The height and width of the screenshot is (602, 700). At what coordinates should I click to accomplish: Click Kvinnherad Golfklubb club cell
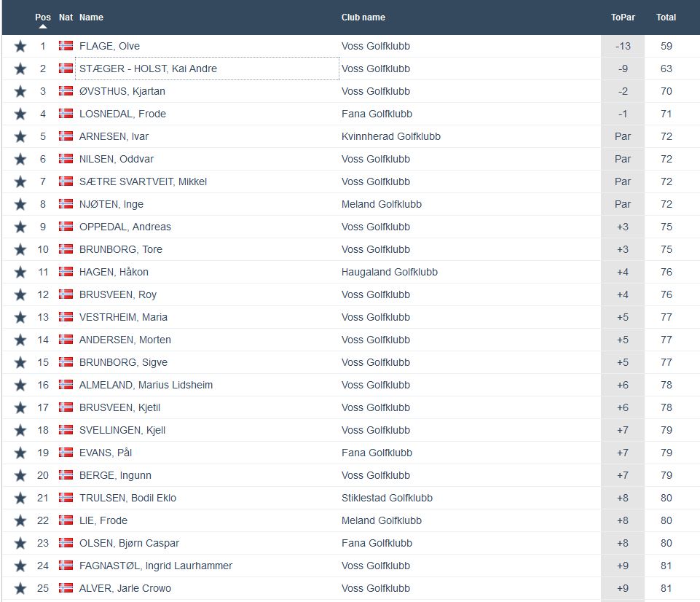[390, 136]
